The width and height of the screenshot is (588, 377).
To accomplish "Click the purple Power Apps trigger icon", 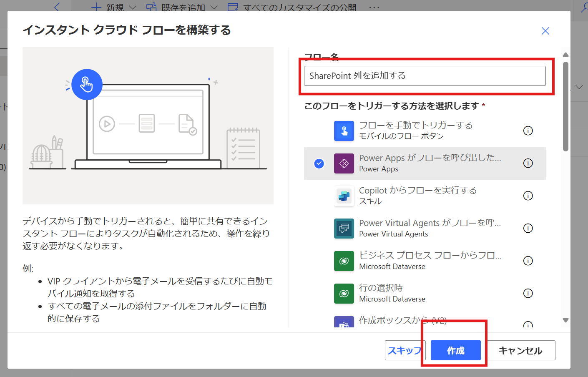I will point(344,163).
